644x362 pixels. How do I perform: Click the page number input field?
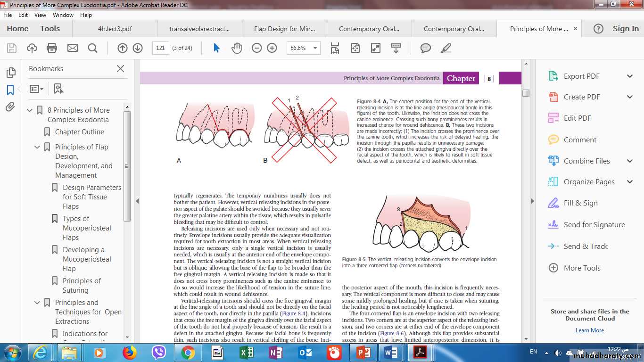[161, 48]
